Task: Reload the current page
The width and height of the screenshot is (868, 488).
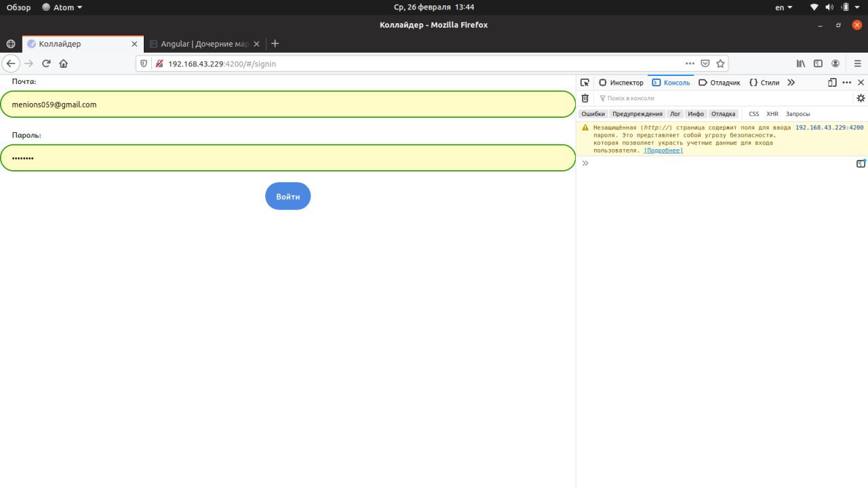Action: tap(46, 64)
